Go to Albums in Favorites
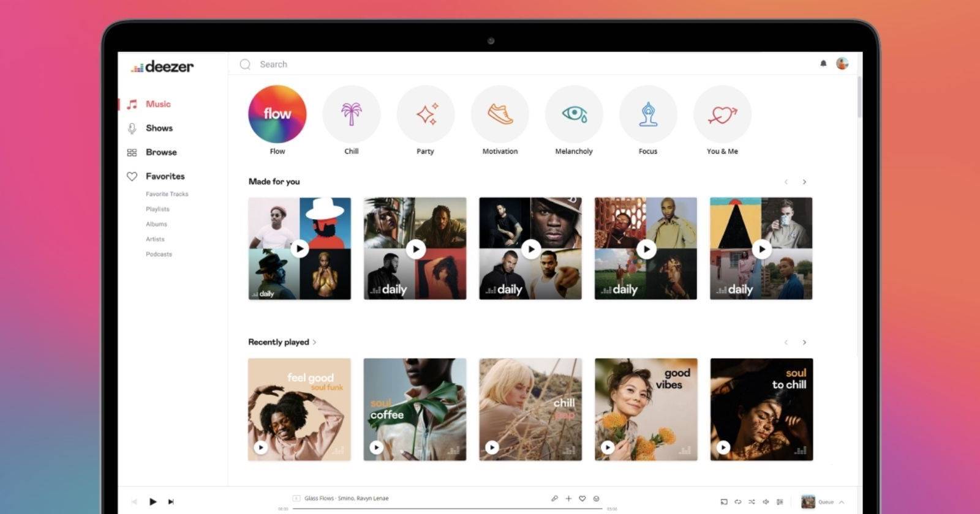 click(156, 224)
